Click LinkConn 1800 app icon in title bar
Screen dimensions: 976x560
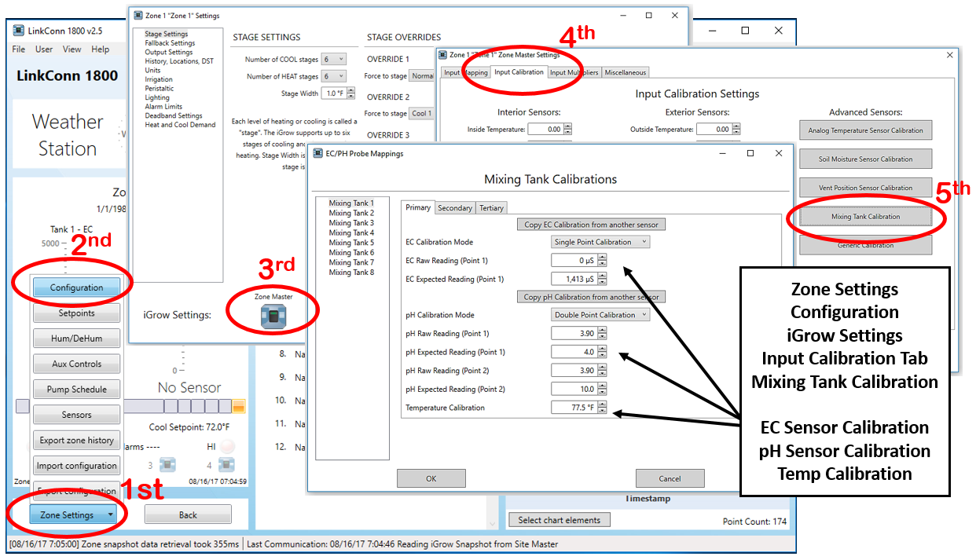tap(19, 31)
